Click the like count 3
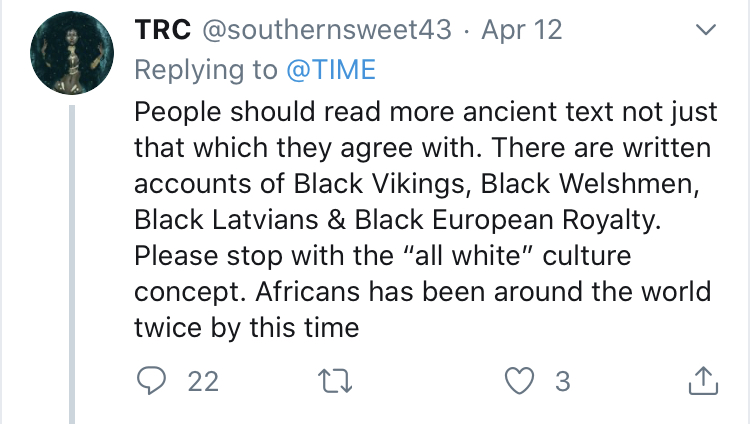This screenshot has width=750, height=424. (x=562, y=380)
